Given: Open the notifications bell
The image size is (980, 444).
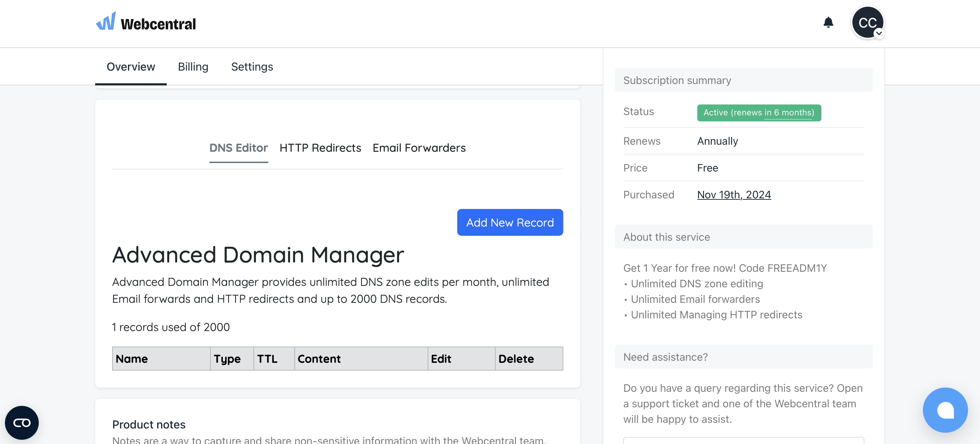Looking at the screenshot, I should point(828,23).
